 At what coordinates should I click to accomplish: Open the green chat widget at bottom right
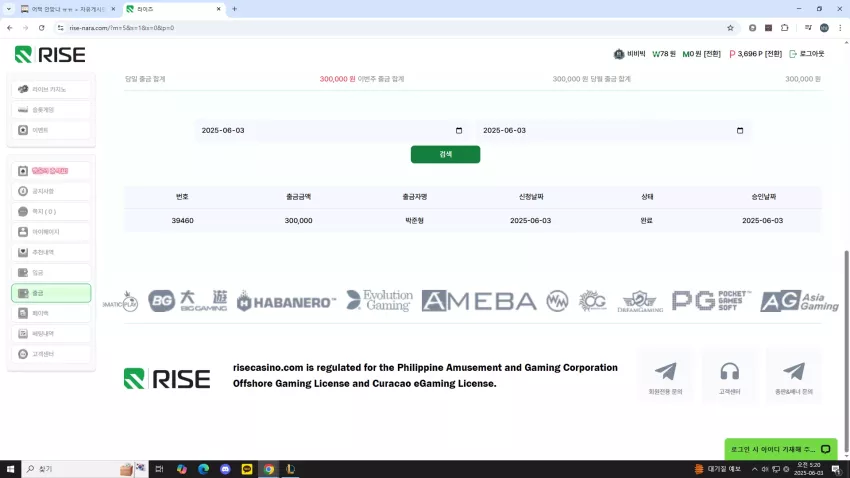(781, 449)
